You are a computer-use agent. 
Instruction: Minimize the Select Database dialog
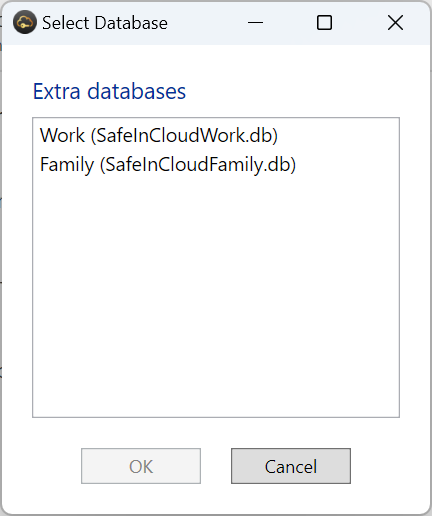[255, 23]
